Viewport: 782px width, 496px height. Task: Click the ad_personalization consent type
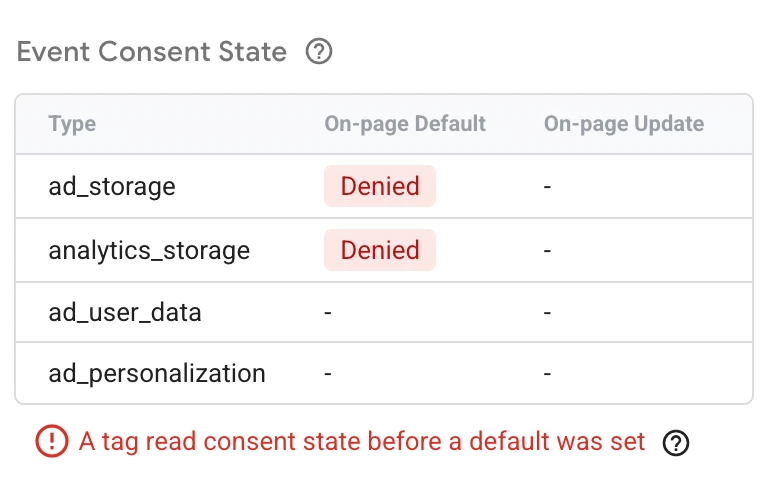click(157, 374)
